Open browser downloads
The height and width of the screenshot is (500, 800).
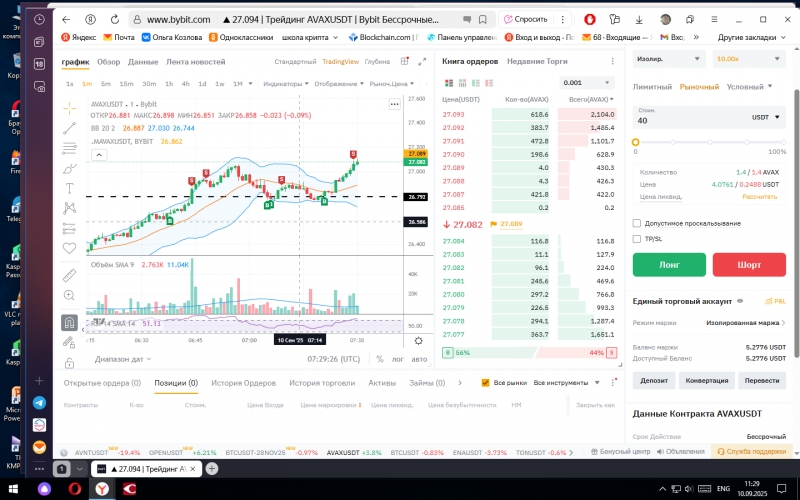(x=639, y=19)
